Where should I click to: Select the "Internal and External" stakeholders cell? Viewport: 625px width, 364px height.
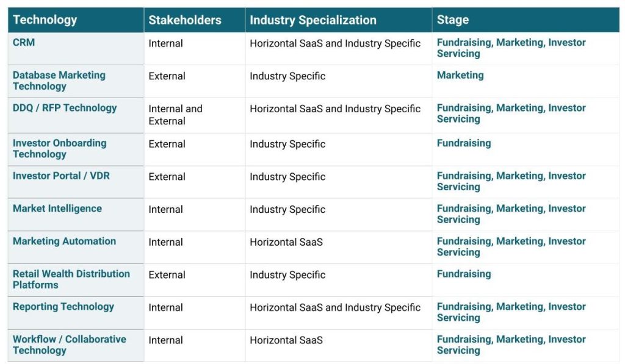click(175, 115)
